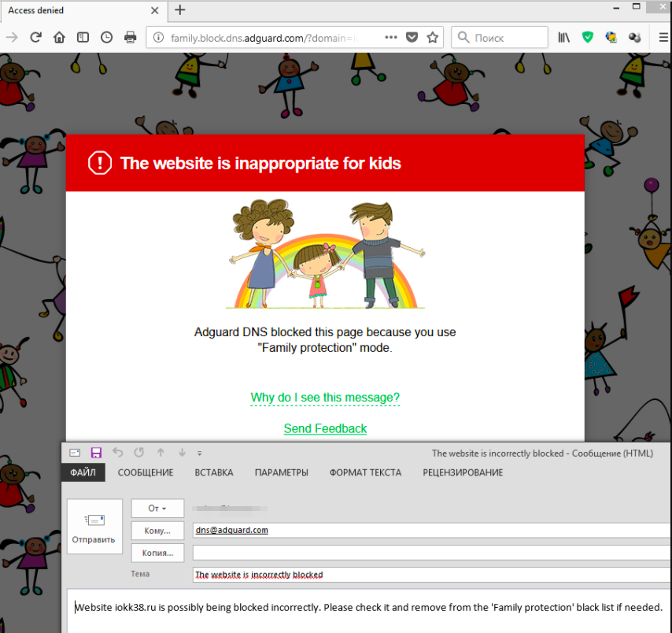Click the grey circles extension icon

pos(635,38)
